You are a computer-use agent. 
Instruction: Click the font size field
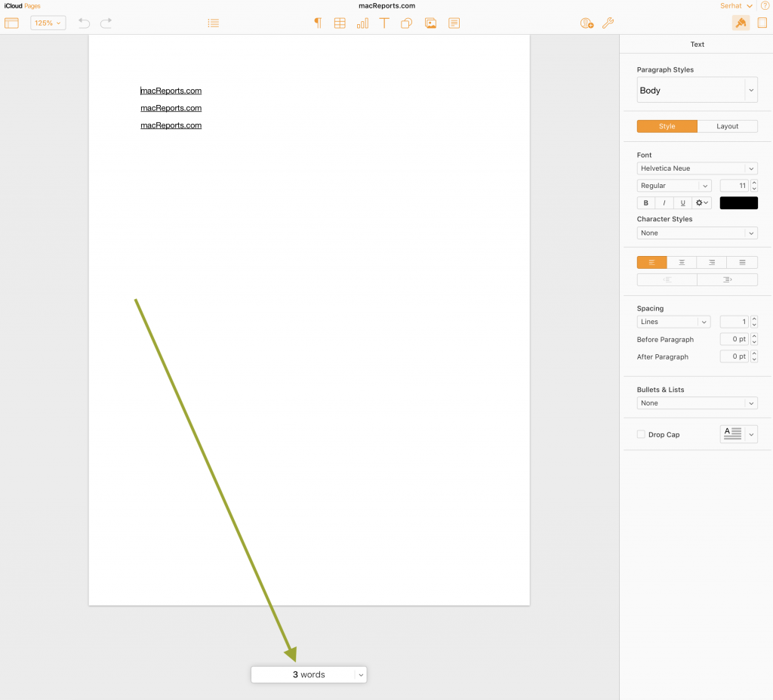pyautogui.click(x=734, y=186)
